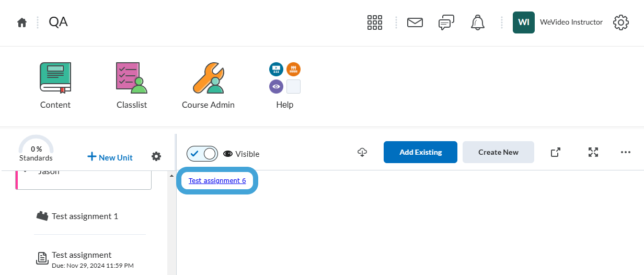The height and width of the screenshot is (275, 644).
Task: Open the Content book icon
Action: pos(55,78)
